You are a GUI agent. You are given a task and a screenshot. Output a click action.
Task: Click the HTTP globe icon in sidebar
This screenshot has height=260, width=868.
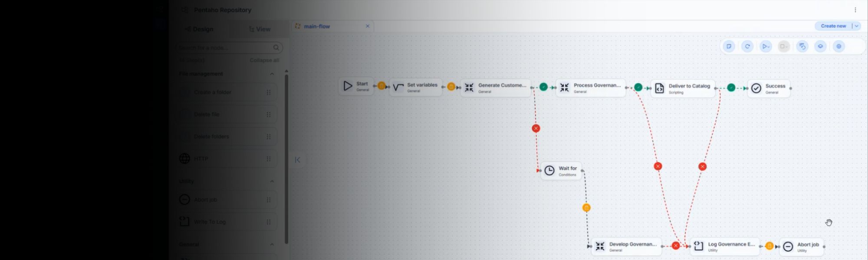[x=184, y=159]
